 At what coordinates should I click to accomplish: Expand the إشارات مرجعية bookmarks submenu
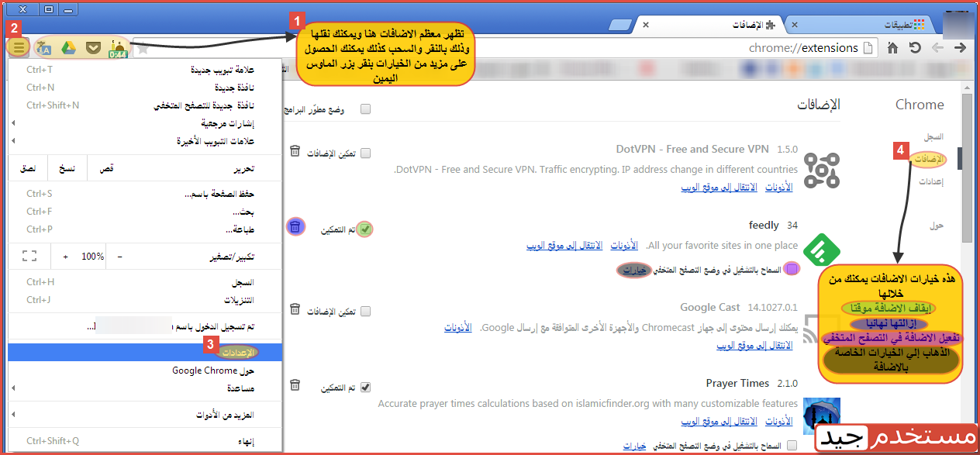click(x=146, y=123)
